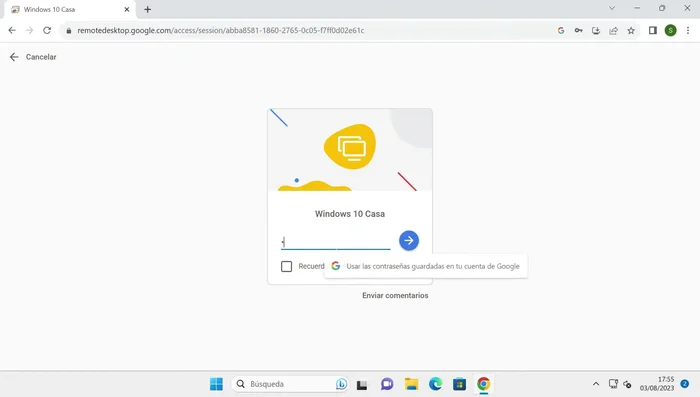The width and height of the screenshot is (700, 397).
Task: Toggle the Recuerd checkbox
Action: click(x=287, y=267)
